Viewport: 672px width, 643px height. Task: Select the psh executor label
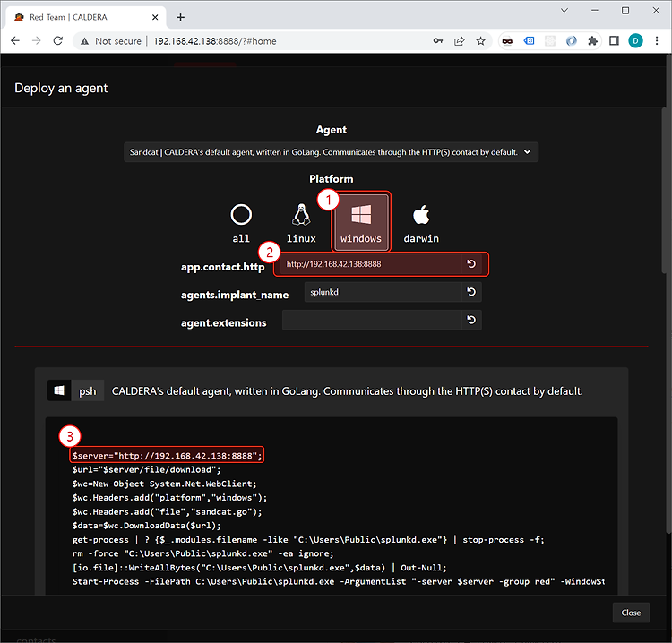tap(88, 390)
